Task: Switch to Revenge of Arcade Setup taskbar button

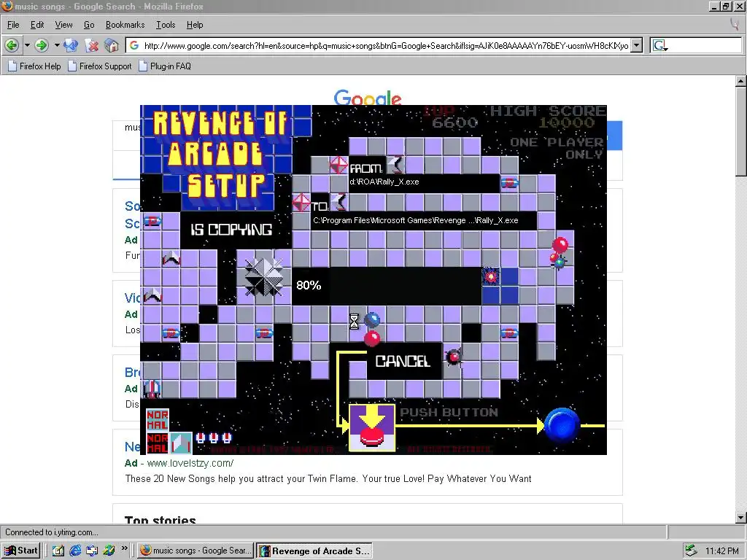Action: click(x=314, y=551)
